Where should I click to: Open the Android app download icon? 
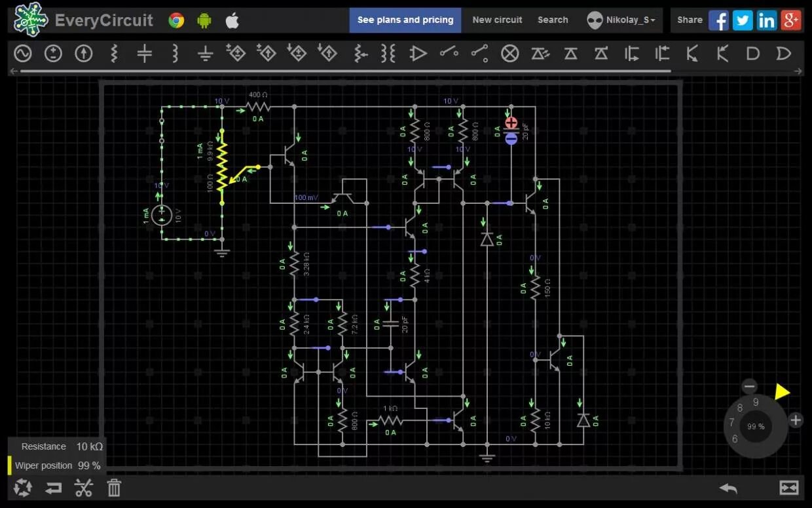(x=204, y=20)
